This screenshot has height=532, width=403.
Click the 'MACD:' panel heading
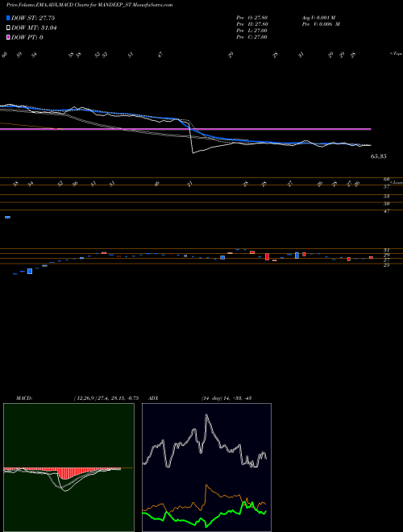(23, 398)
